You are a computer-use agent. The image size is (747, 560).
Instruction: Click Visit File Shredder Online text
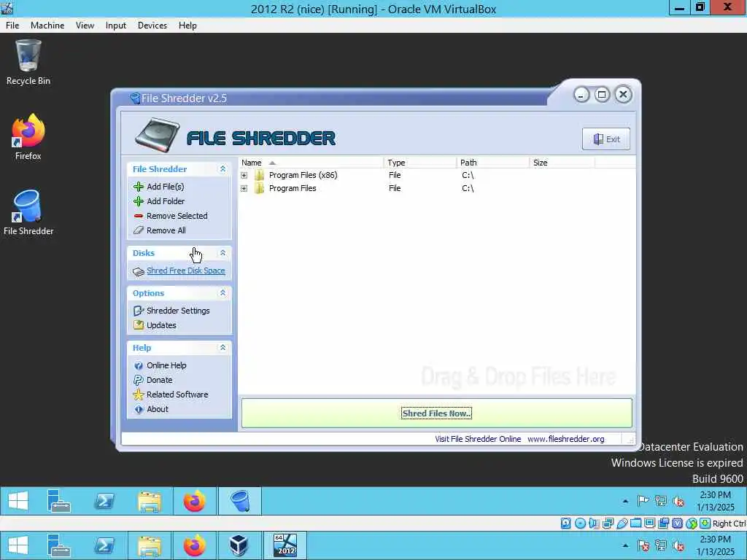[x=478, y=439]
